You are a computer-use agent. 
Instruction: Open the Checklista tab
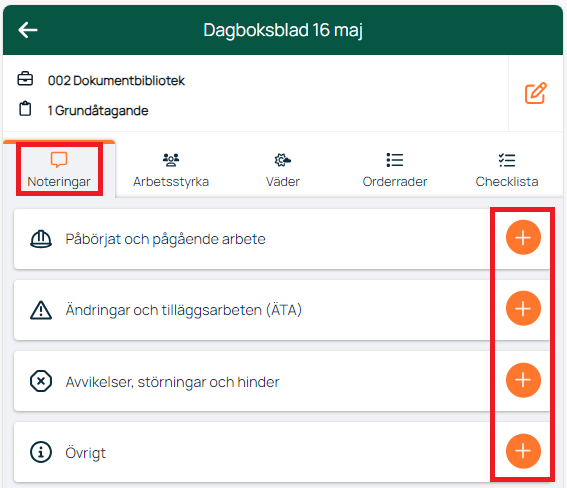coord(507,170)
